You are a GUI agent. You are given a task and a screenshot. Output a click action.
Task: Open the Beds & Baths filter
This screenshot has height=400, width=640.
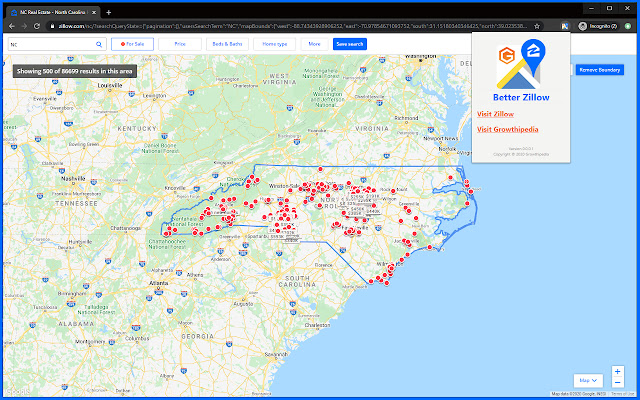tap(227, 44)
